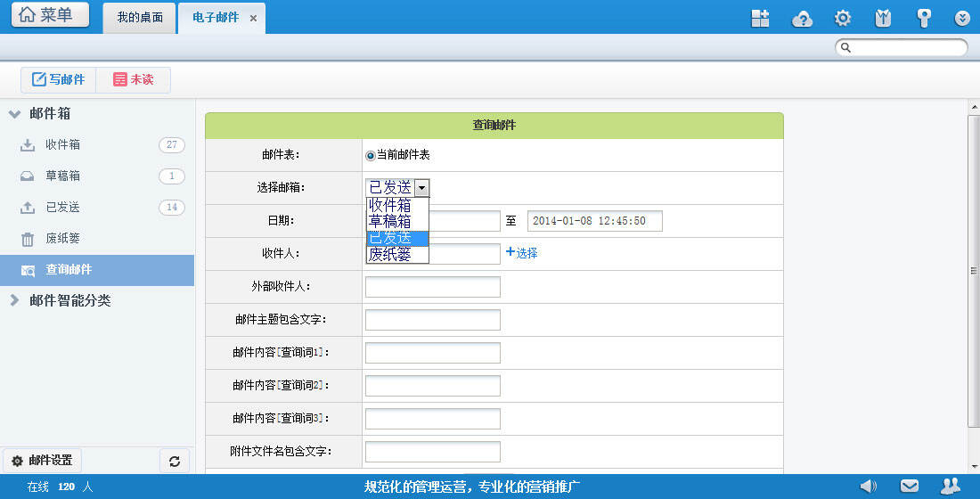980x499 pixels.
Task: Click the add-widget grid icon in header
Action: point(760,19)
